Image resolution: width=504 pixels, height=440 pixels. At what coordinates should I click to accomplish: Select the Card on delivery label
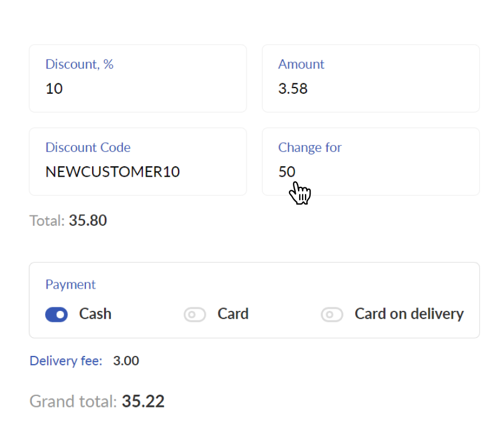pyautogui.click(x=409, y=314)
